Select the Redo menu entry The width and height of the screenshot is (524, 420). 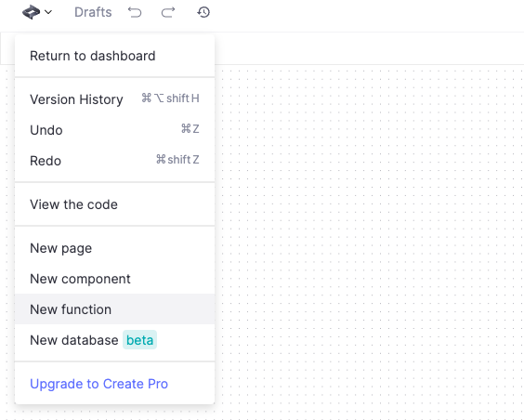coord(114,161)
